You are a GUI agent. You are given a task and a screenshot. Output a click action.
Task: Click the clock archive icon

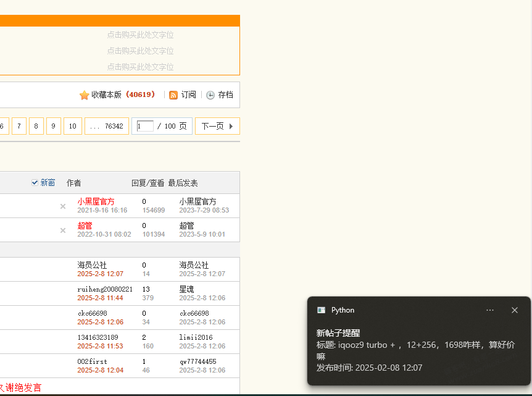pyautogui.click(x=210, y=95)
